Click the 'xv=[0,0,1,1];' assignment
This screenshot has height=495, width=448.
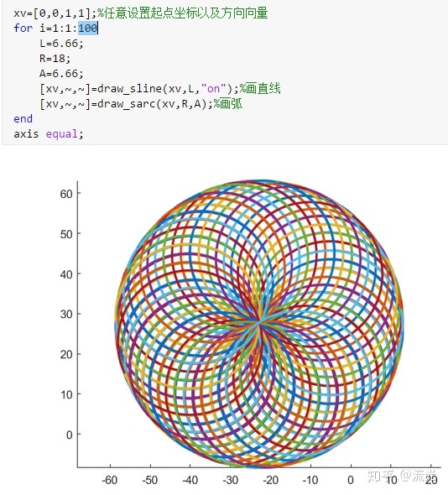(x=55, y=13)
